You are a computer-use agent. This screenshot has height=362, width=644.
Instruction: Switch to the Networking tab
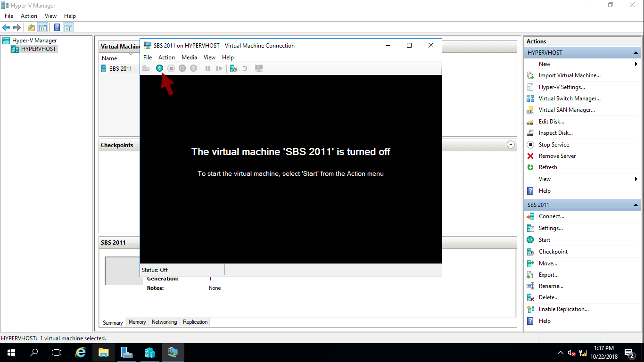coord(165,322)
